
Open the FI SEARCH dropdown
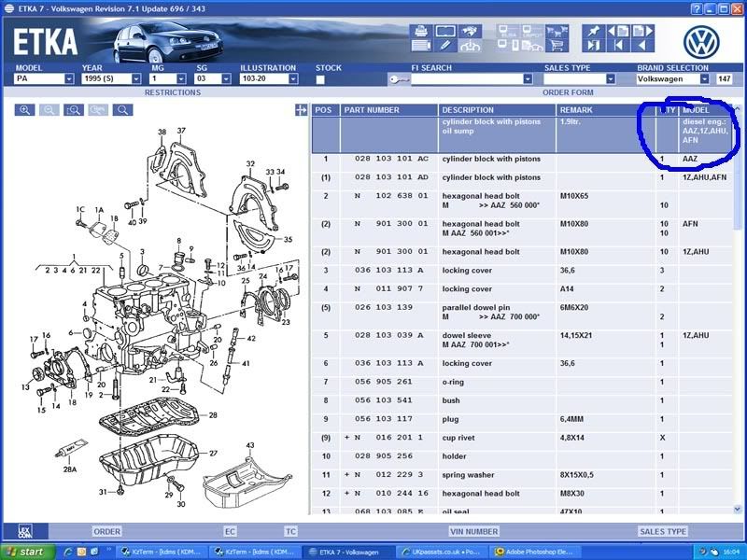pyautogui.click(x=528, y=79)
